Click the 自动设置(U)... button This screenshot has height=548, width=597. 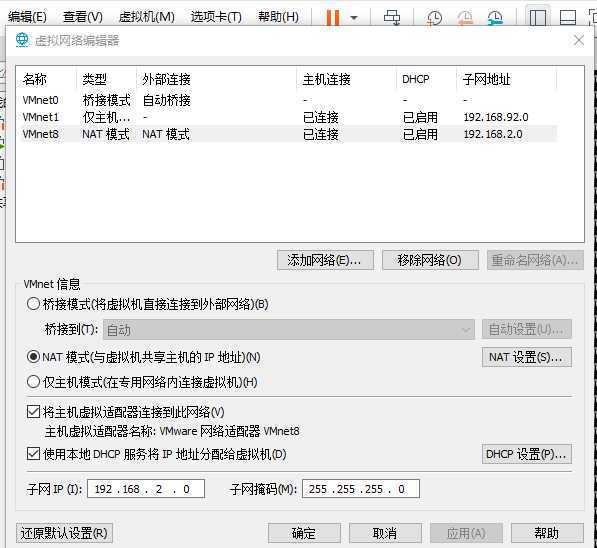point(527,329)
